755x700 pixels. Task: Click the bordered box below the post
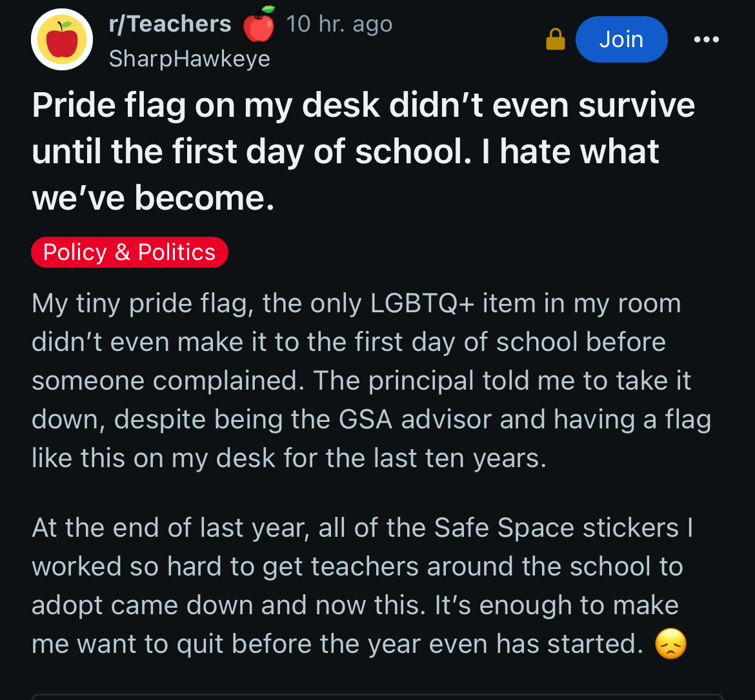coord(377,695)
